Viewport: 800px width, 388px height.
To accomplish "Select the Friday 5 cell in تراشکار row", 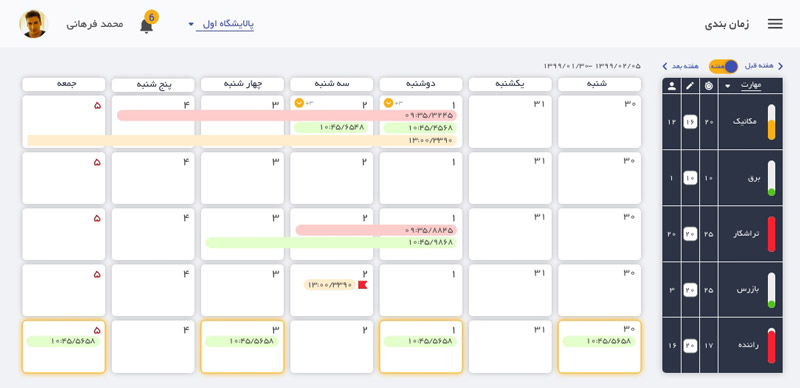I will 64,234.
